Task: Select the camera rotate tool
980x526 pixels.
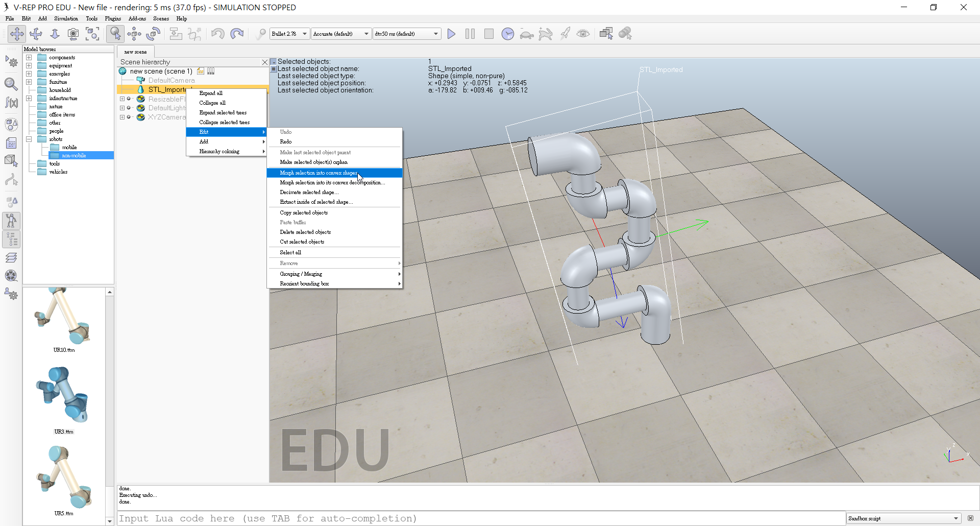Action: tap(36, 34)
